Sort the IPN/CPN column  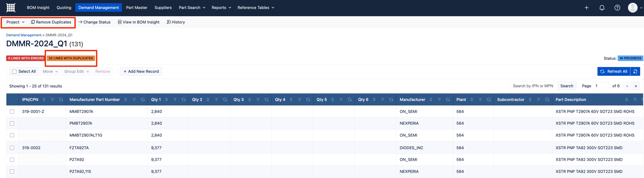[44, 99]
